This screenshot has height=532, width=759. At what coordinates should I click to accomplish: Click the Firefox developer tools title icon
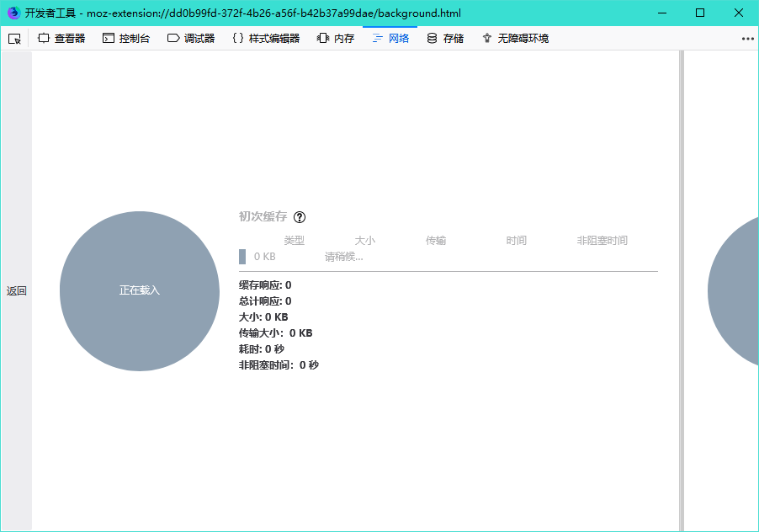coord(13,13)
